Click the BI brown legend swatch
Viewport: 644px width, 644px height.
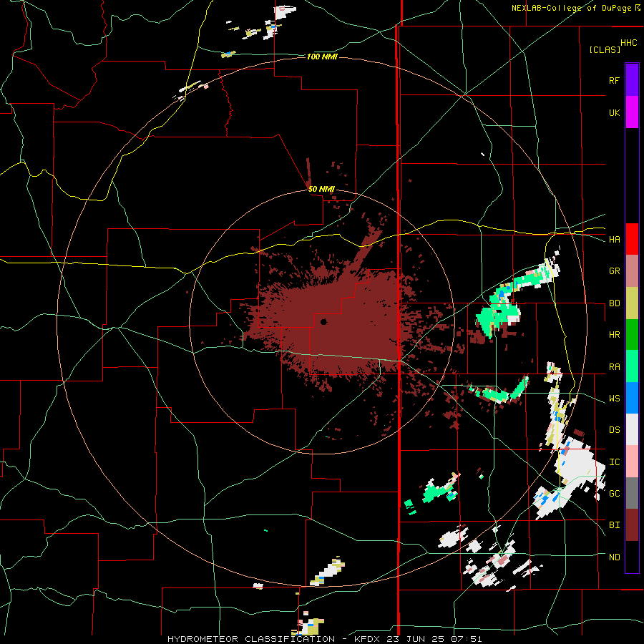pyautogui.click(x=632, y=525)
